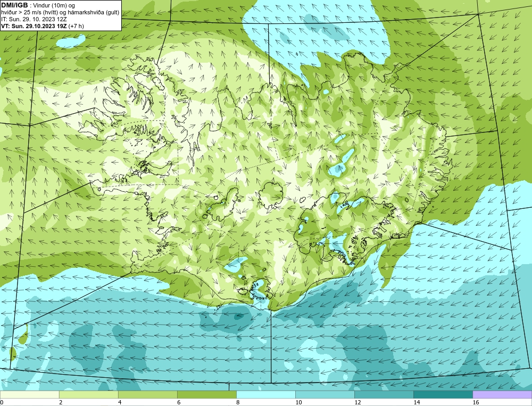Click the legend number '12'
The image size is (532, 406).
358,402
